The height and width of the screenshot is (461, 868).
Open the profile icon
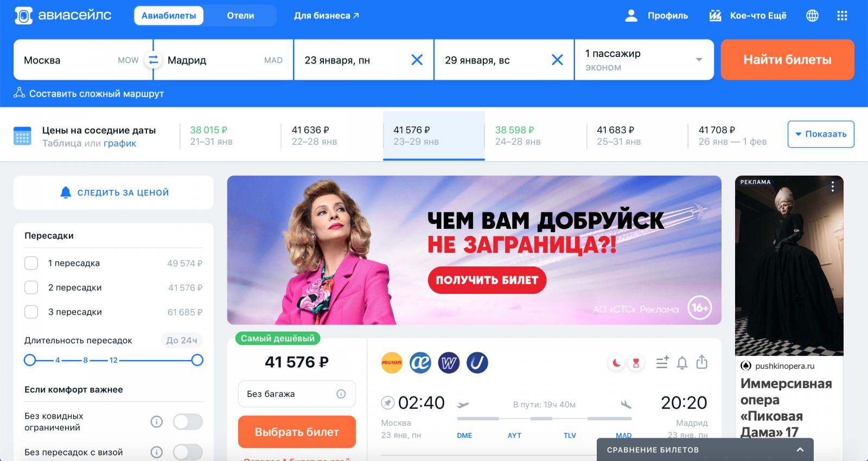coord(631,16)
